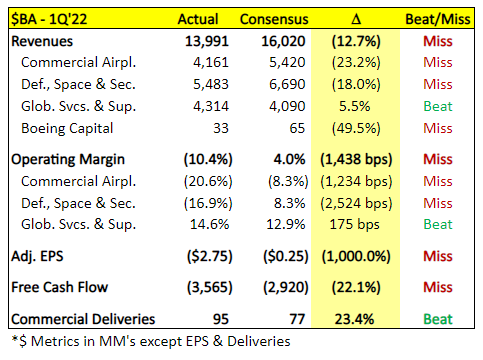Click the Revenues actual value 13,991

point(207,41)
